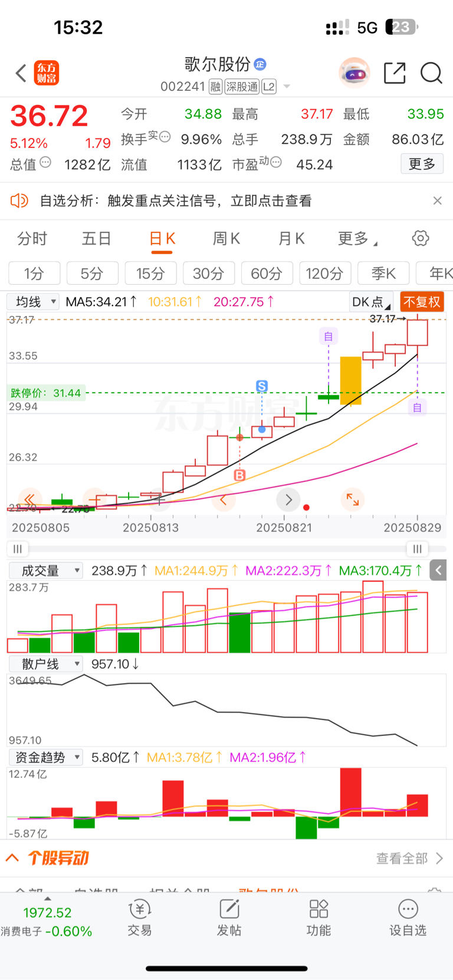Open the 散户线 indicator dropdown
The width and height of the screenshot is (453, 980).
point(45,664)
